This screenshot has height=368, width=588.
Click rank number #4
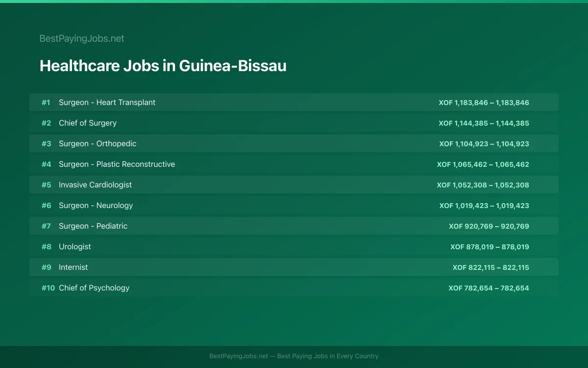click(46, 164)
